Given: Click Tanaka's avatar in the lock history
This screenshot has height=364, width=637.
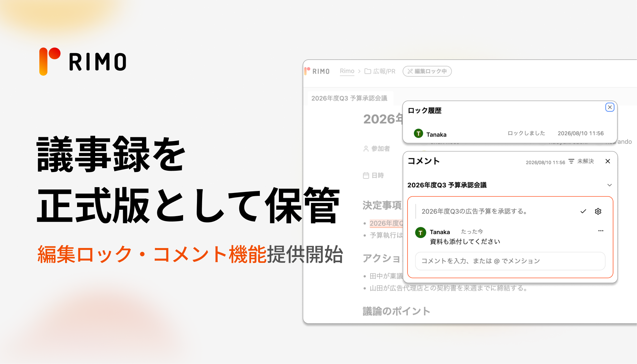Looking at the screenshot, I should click(418, 133).
